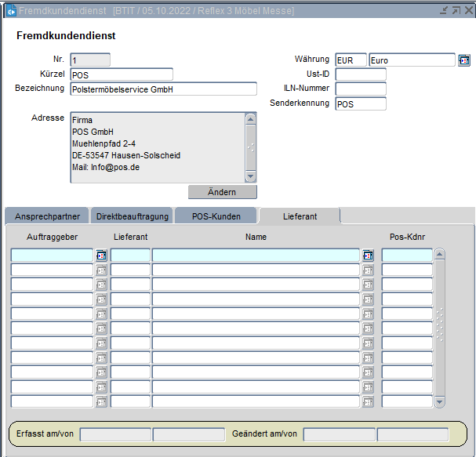Click the Fremdkundendienst window icon in title bar
Screen dimensions: 476x457
[x=11, y=11]
